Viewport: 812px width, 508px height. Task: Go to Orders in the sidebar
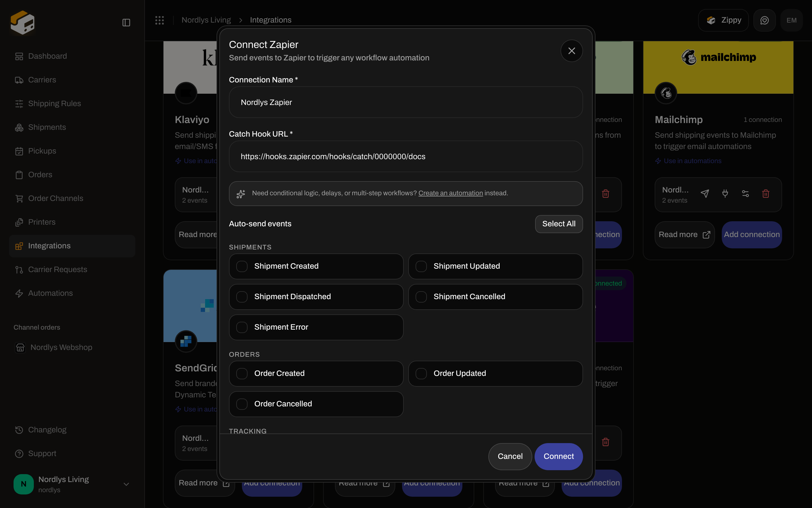coord(72,175)
